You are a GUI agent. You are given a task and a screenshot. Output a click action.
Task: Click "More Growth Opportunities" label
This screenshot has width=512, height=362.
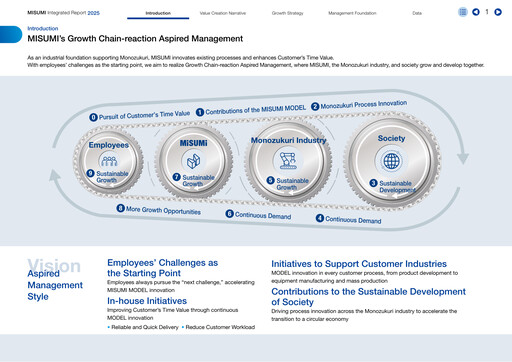163,210
